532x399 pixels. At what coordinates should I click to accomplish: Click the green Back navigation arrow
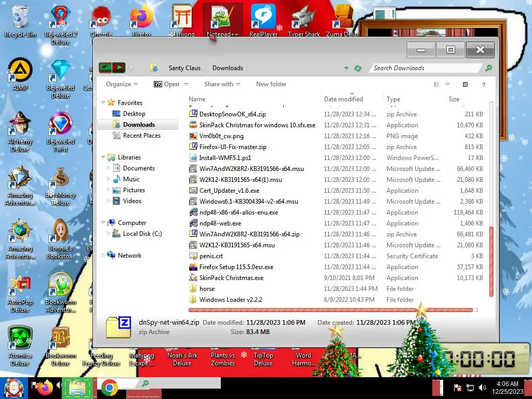point(105,68)
